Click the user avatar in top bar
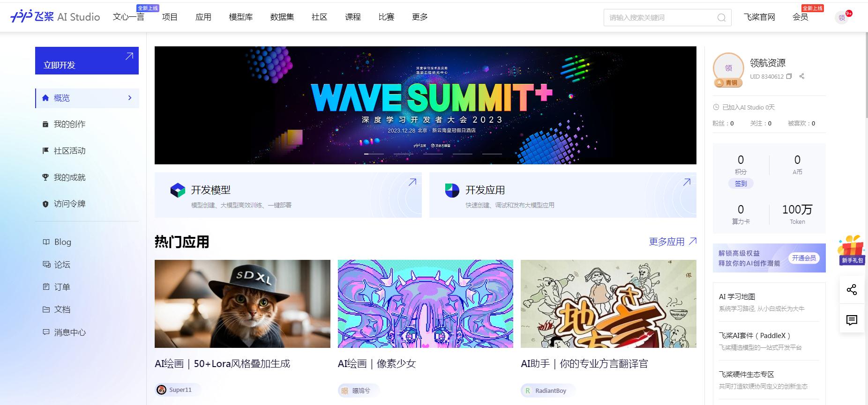The width and height of the screenshot is (868, 405). click(x=842, y=18)
